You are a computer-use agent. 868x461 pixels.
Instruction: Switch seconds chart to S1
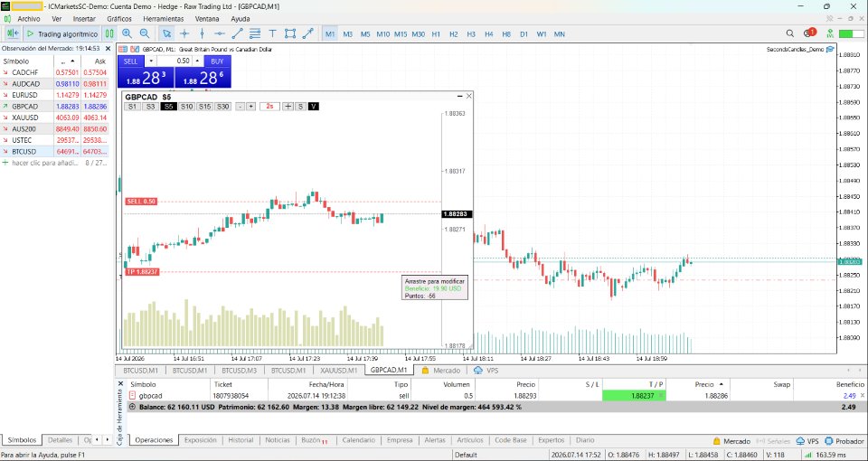(x=132, y=107)
